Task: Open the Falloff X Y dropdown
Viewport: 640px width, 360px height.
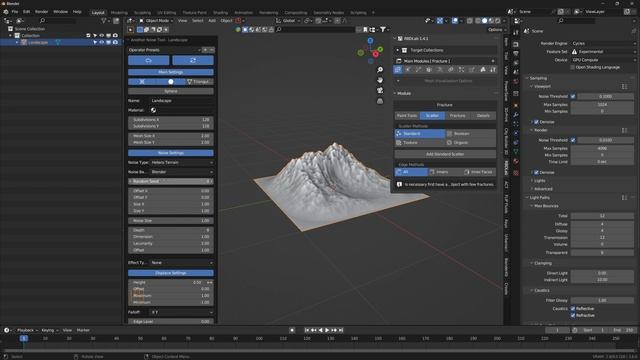Action: [182, 312]
